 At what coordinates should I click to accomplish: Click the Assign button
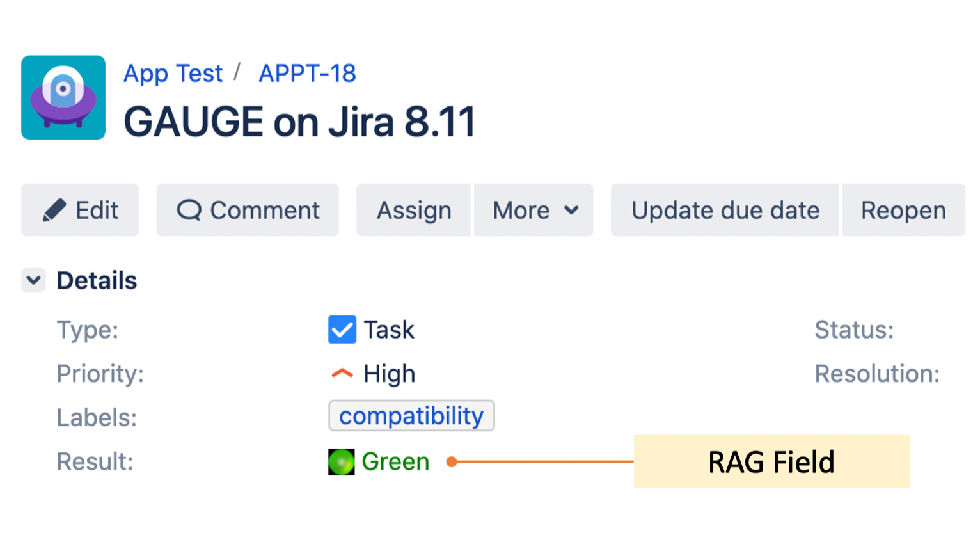[x=413, y=210]
